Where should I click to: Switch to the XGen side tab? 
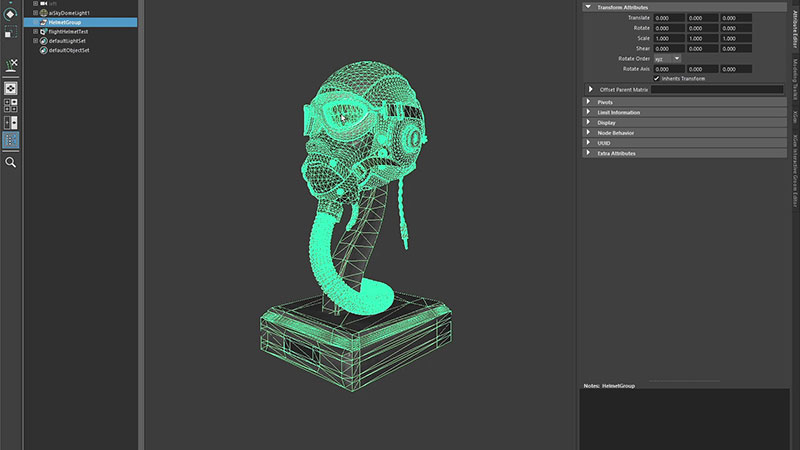(795, 117)
